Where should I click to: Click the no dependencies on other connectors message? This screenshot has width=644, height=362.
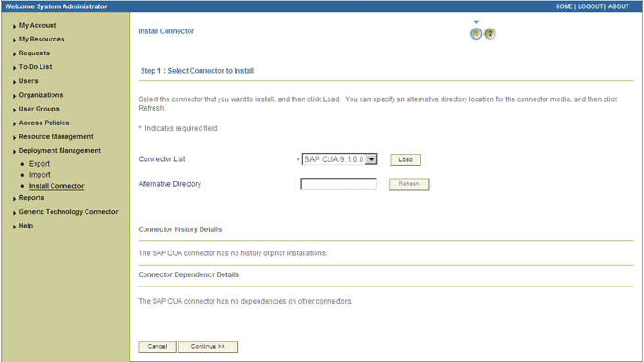(x=246, y=301)
